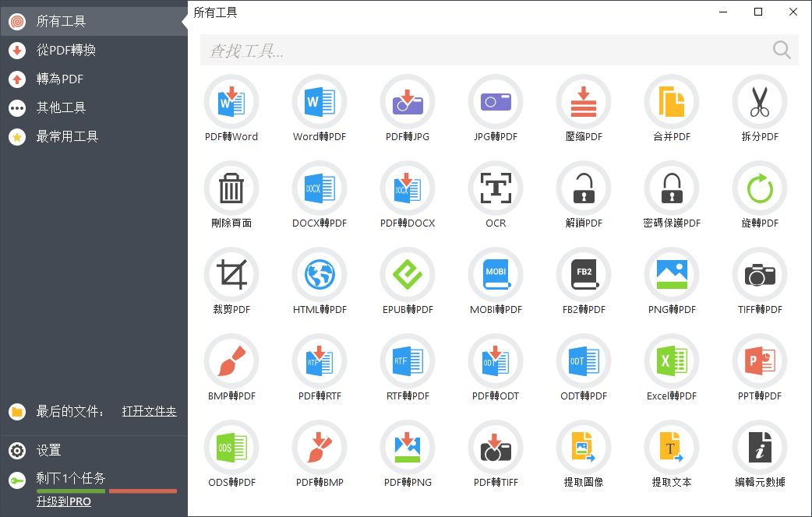Click the 升级到PRO link
Viewport: 812px width, 517px height.
pyautogui.click(x=64, y=501)
